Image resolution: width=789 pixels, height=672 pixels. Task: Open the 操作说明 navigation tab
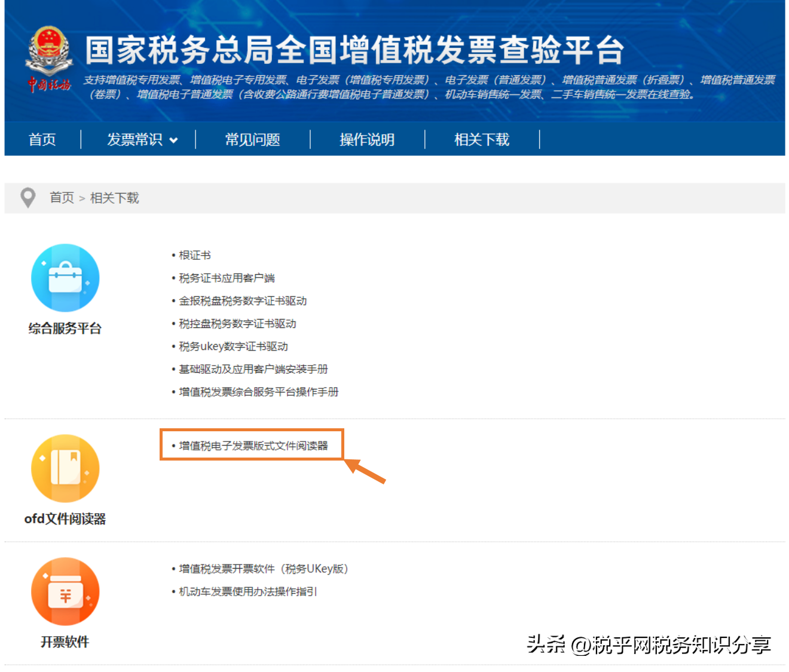point(367,140)
